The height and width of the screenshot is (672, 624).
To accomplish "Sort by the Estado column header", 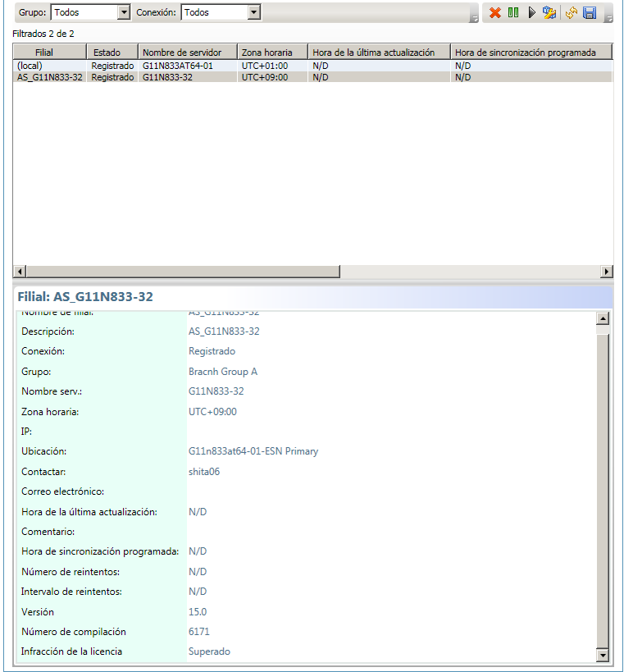I will pos(112,53).
